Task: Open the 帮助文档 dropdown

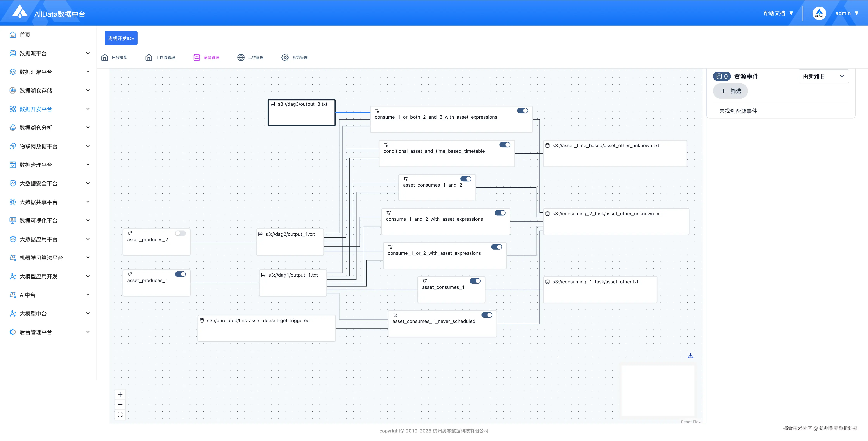Action: [778, 14]
